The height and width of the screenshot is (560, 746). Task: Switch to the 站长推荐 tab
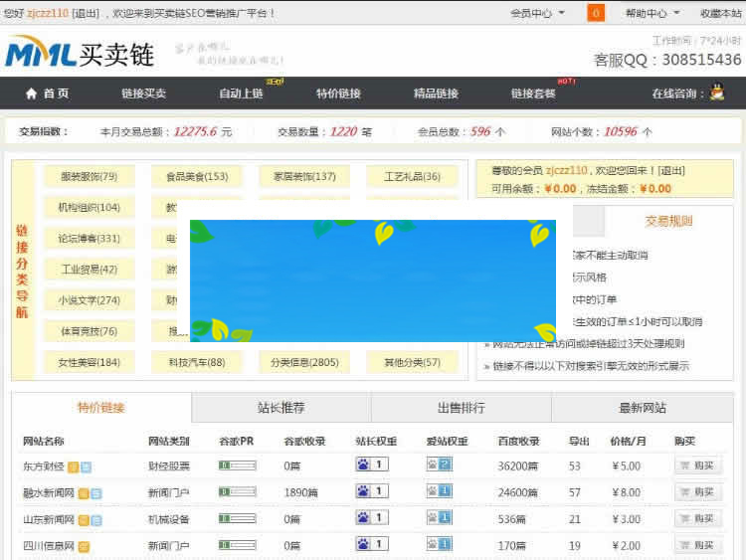(x=280, y=408)
